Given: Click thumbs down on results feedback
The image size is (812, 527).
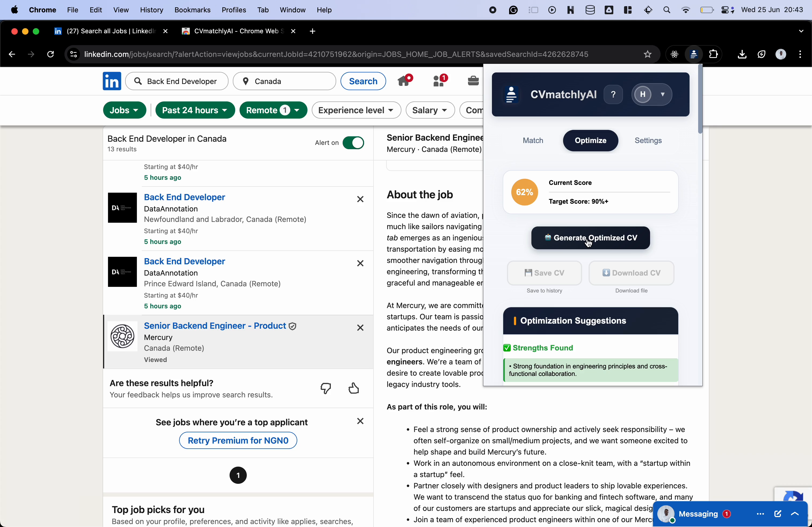Looking at the screenshot, I should [x=326, y=388].
